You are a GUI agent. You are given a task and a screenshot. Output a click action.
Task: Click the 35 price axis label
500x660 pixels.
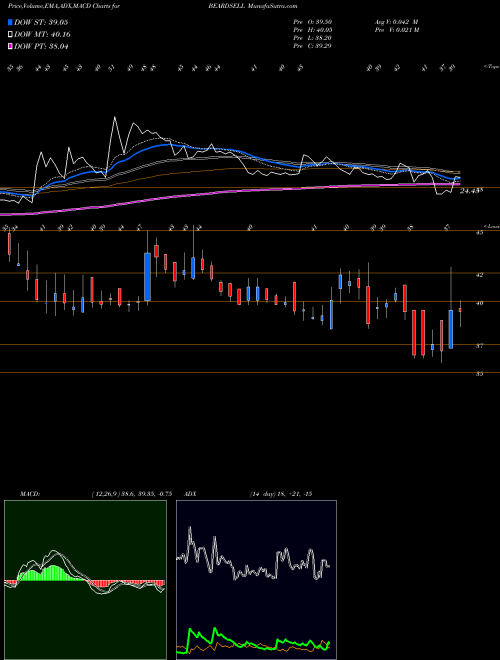479,374
